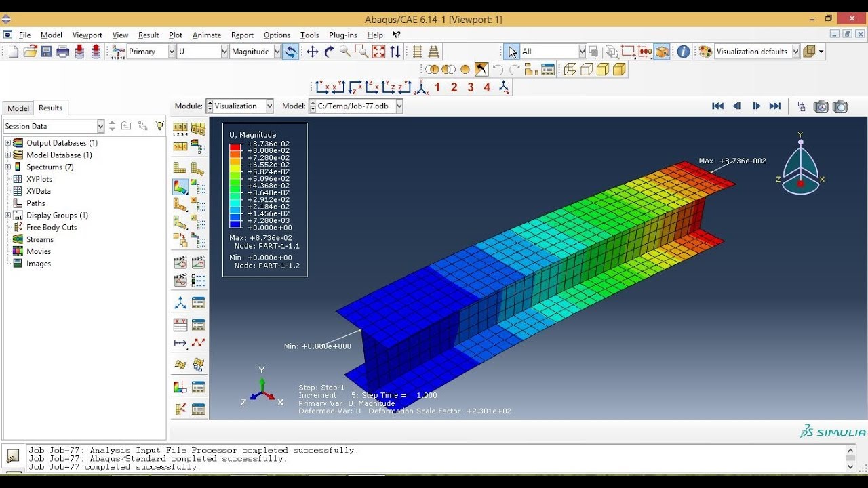
Task: Jump to first frame
Action: coord(717,106)
